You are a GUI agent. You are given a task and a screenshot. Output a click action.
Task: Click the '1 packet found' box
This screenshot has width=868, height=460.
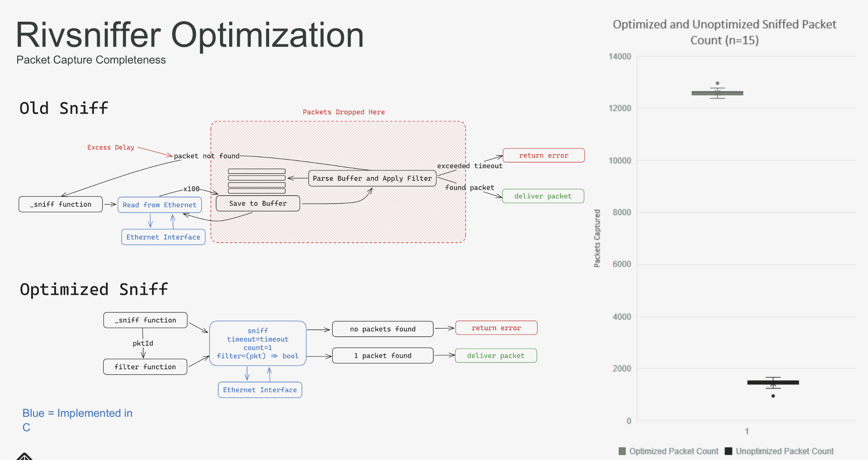coord(382,355)
